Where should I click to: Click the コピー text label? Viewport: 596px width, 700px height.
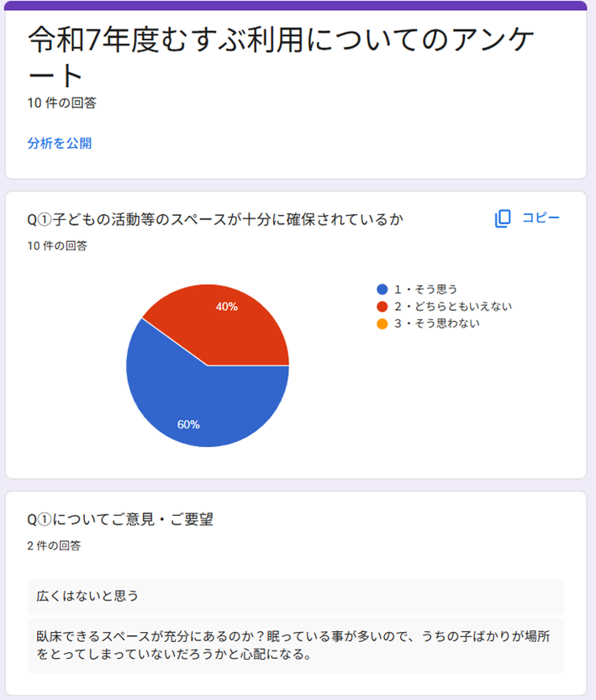[x=541, y=218]
